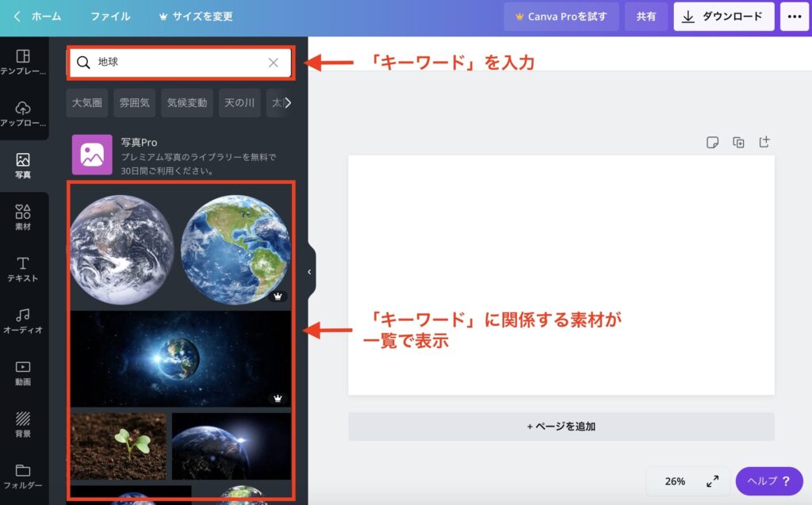The image size is (812, 505).
Task: Duplicate the page icon
Action: 738,143
